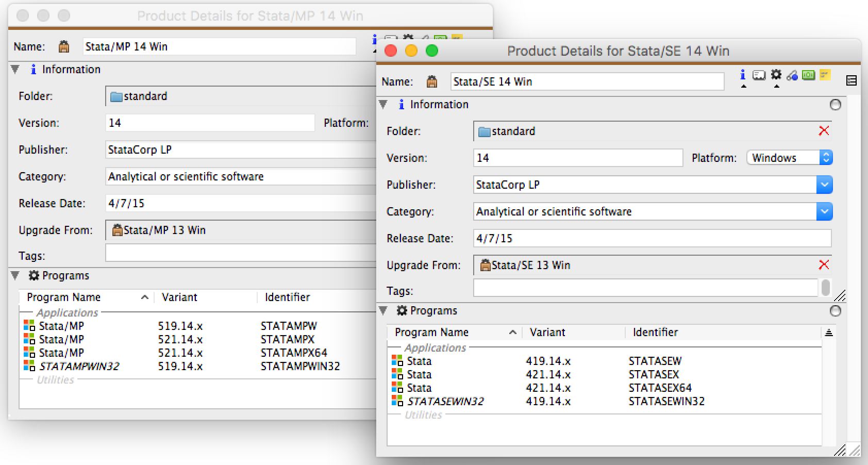
Task: Select the STATASEX identifier cell
Action: (x=654, y=374)
